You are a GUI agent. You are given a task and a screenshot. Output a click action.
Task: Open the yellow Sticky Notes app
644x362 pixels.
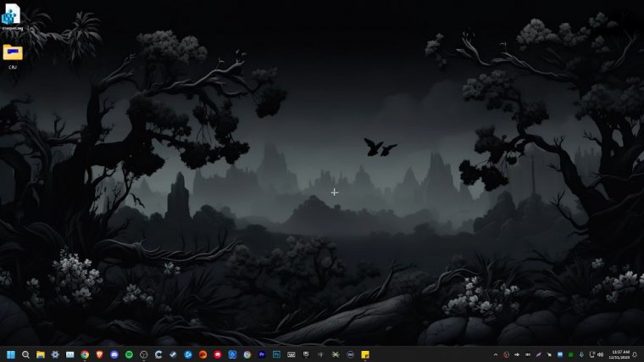coord(365,354)
